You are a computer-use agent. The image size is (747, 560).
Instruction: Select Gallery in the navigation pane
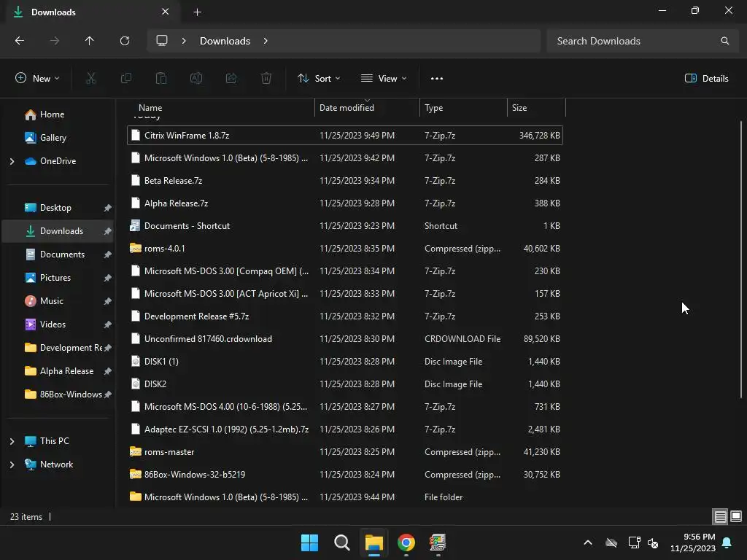(58, 138)
